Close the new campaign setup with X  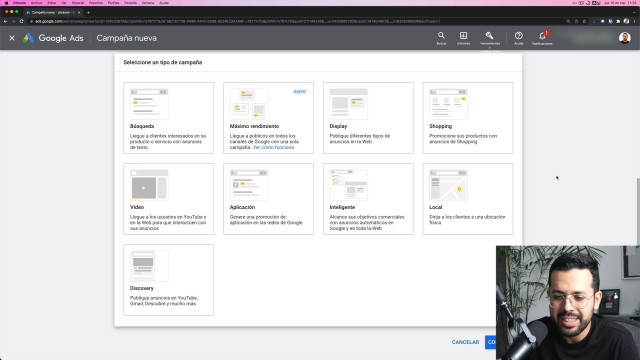(12, 38)
